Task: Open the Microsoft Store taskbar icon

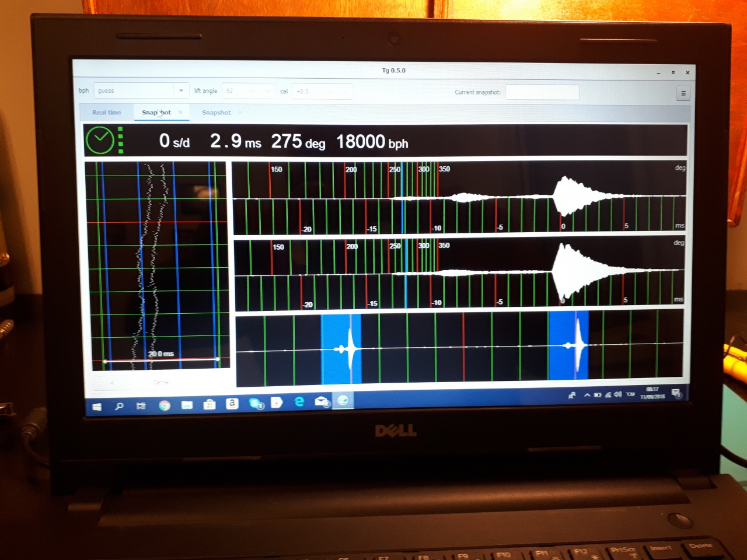Action: tap(210, 404)
